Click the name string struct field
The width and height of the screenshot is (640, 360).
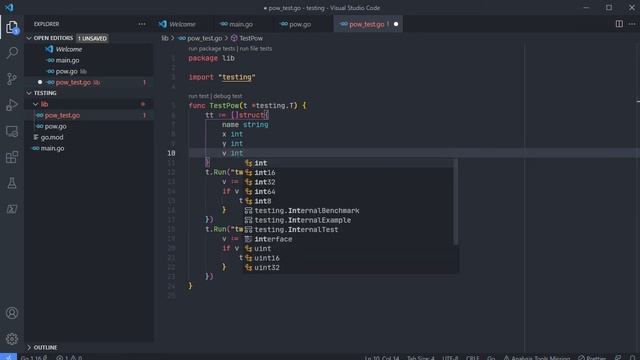[245, 124]
